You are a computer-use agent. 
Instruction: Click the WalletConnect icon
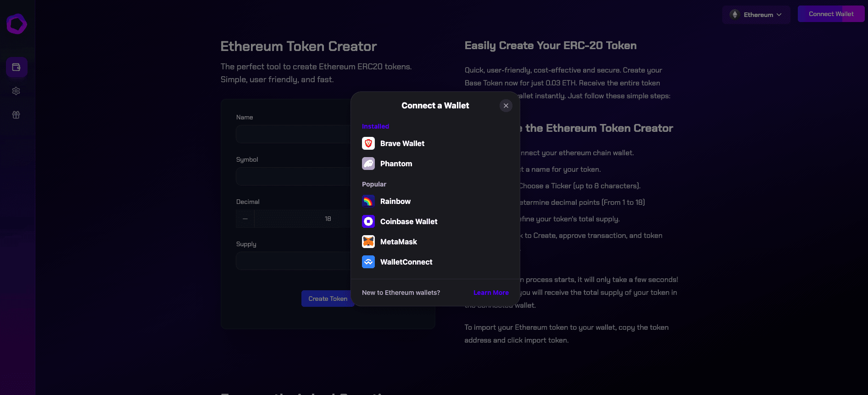click(x=368, y=262)
